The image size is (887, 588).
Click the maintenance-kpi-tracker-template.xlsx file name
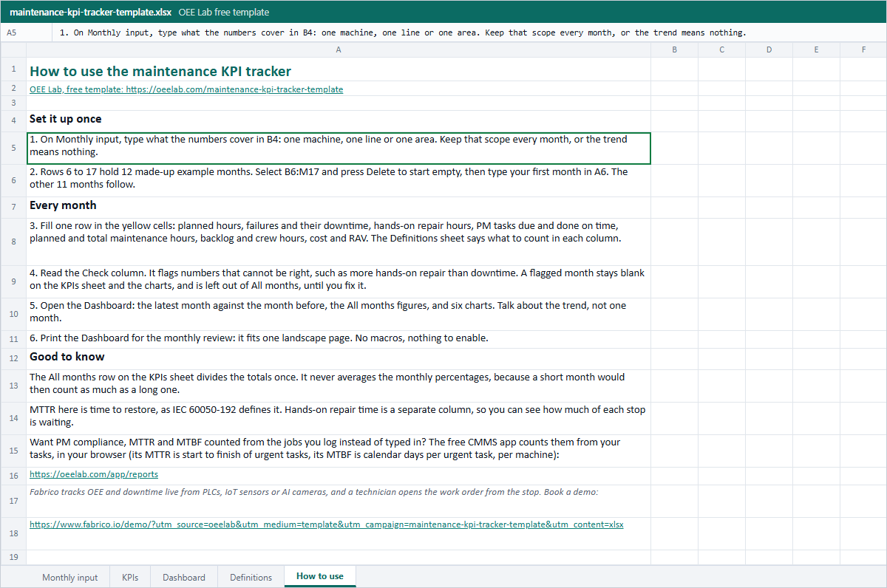[x=91, y=13]
